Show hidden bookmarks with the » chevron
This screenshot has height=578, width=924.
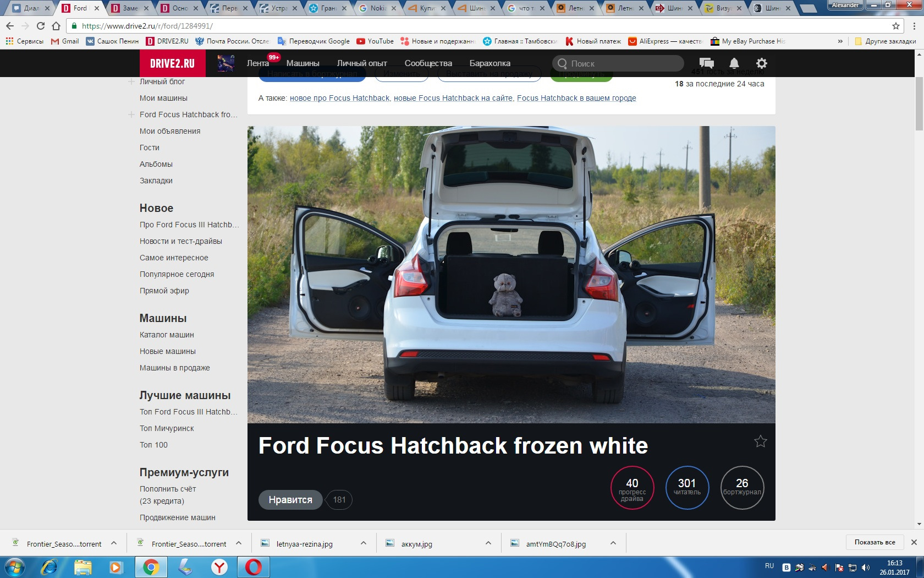coord(840,41)
